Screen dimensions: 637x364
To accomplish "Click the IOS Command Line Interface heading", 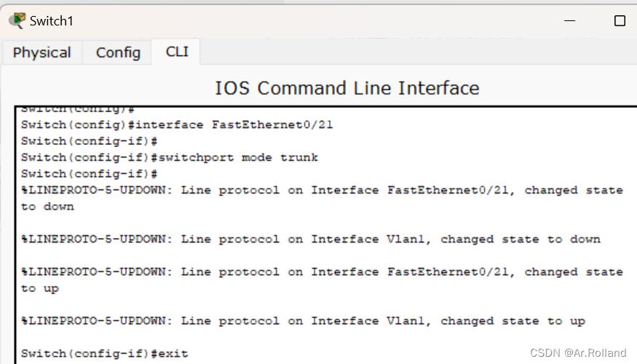I will (x=347, y=88).
